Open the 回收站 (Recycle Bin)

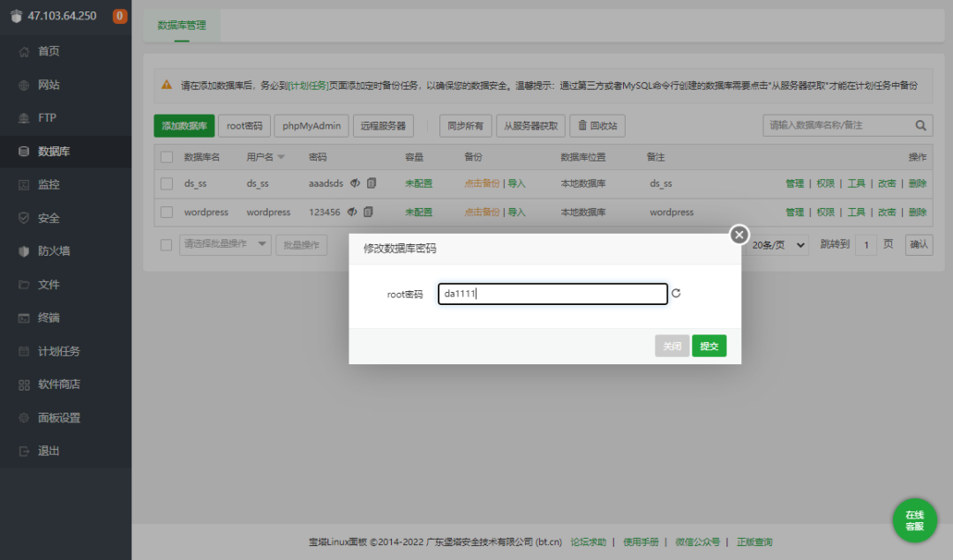click(601, 125)
